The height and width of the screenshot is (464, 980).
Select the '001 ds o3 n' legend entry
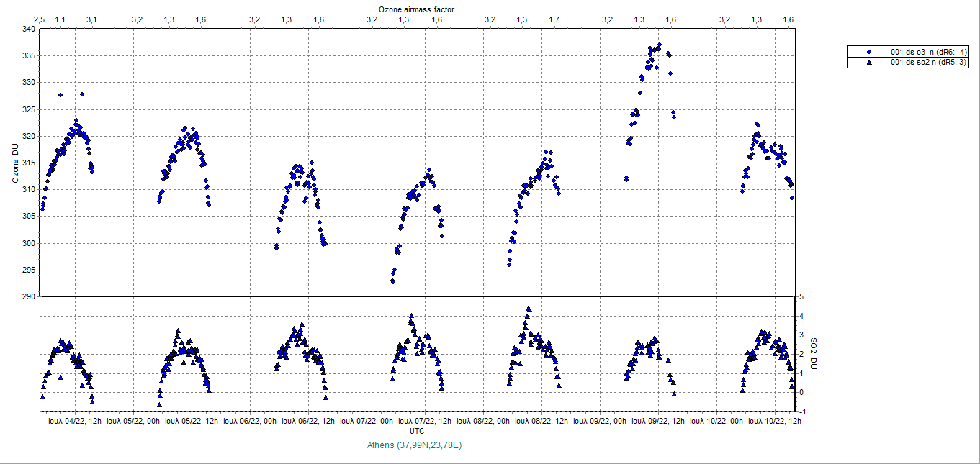tap(929, 52)
